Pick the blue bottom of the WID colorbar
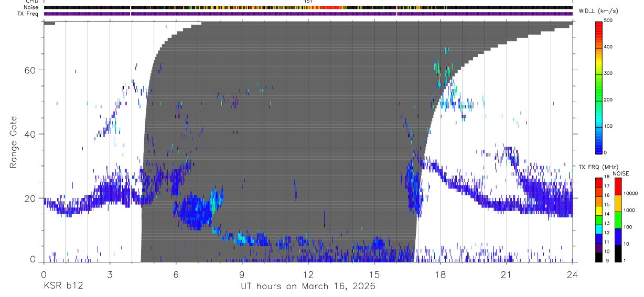Image resolution: width=644 pixels, height=297 pixels. [x=598, y=144]
